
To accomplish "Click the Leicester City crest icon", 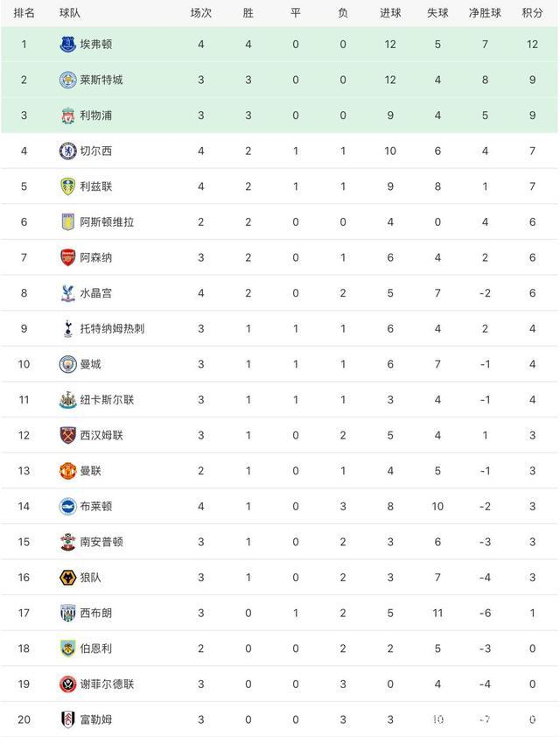I will pos(68,80).
